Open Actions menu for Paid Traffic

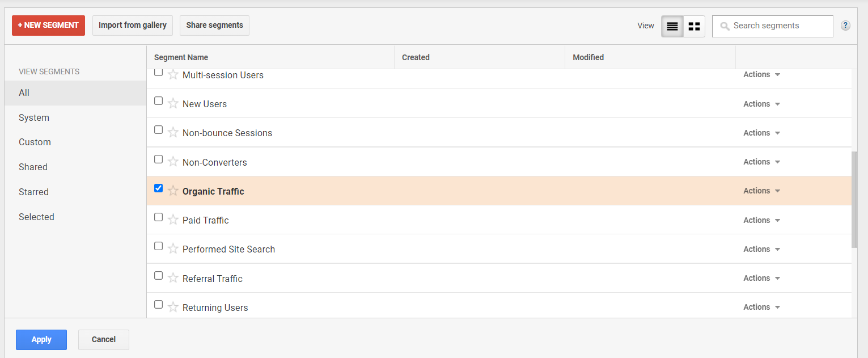coord(762,220)
